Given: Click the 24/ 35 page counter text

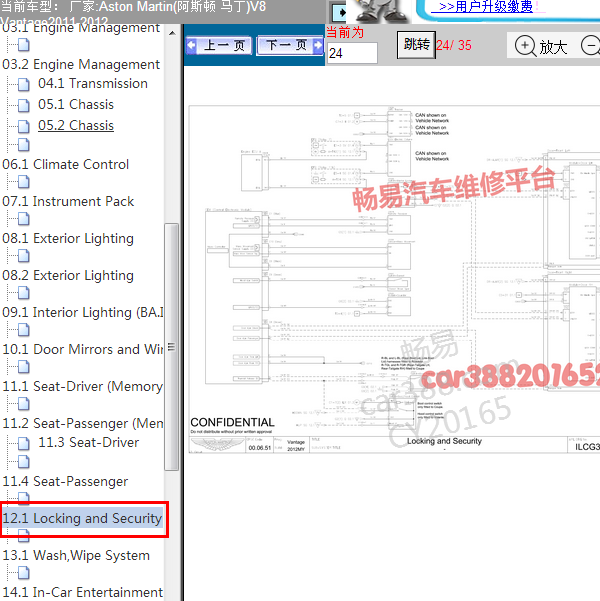Looking at the screenshot, I should 454,45.
